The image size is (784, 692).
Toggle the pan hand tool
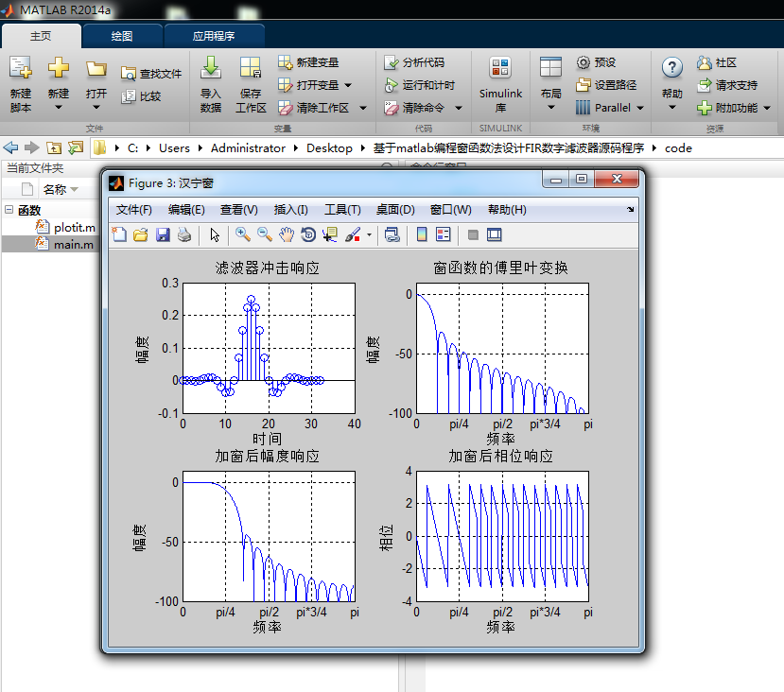click(x=287, y=234)
